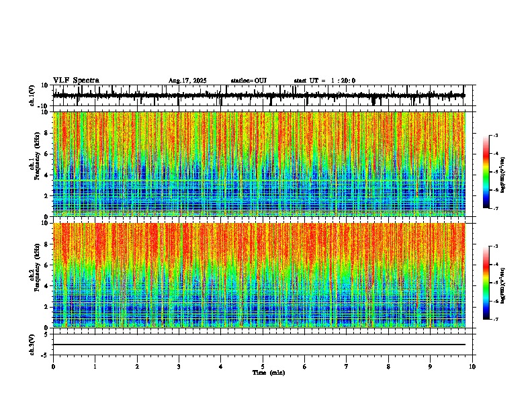532x411 pixels.
Task: Click the "VLF Spectra" plot title
Action: click(76, 81)
